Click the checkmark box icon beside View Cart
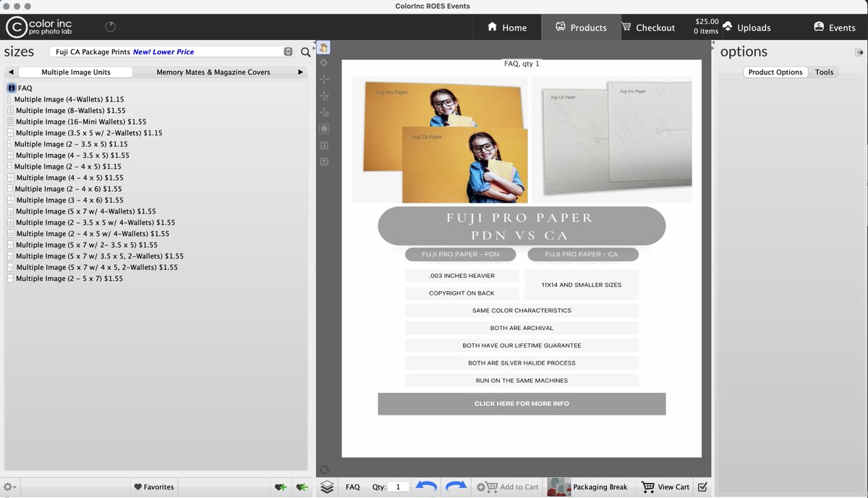The image size is (868, 498). tap(702, 487)
